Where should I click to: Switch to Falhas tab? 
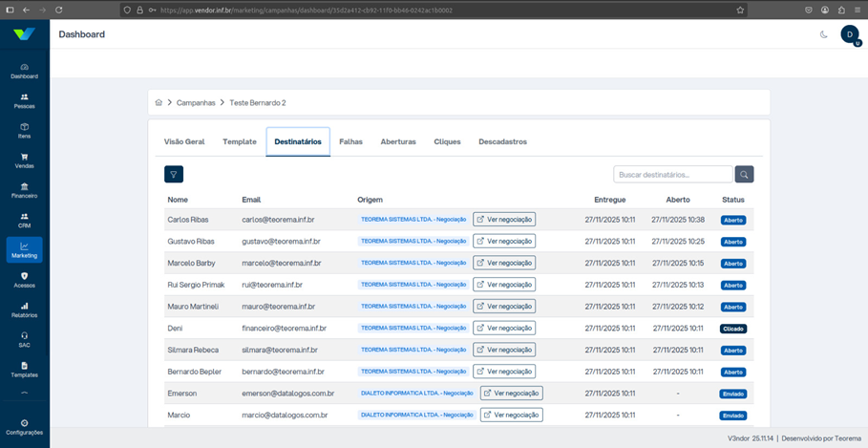[x=351, y=141]
